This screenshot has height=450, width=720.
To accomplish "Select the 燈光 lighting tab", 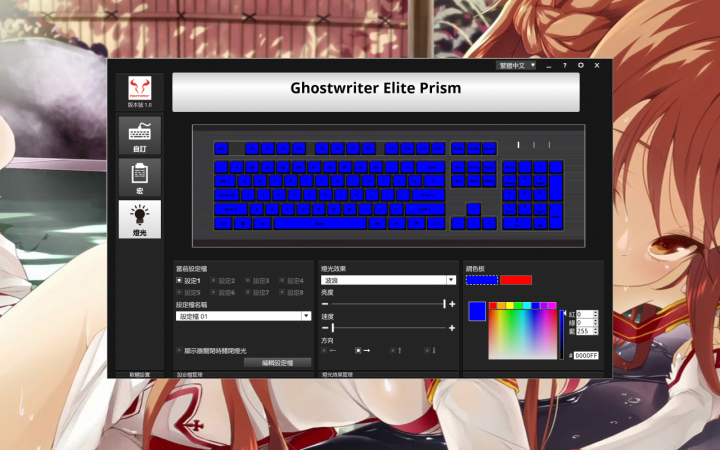I will (140, 219).
